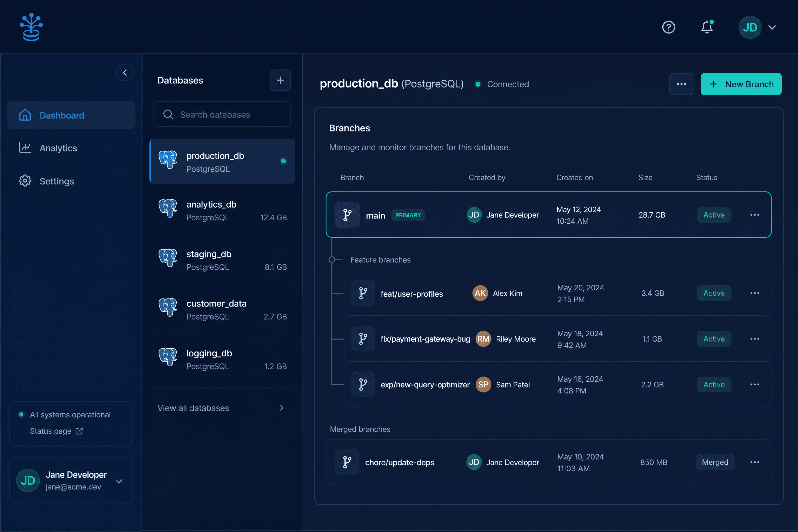
Task: Click the Branch column header
Action: click(352, 177)
